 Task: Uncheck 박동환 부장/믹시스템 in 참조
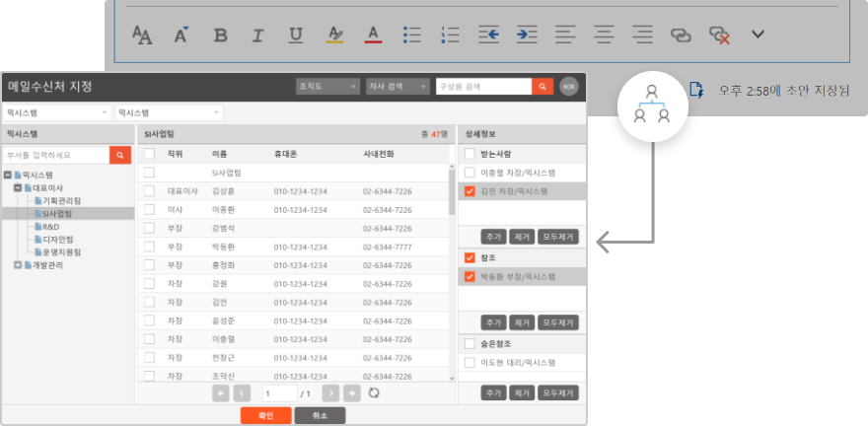tap(470, 277)
